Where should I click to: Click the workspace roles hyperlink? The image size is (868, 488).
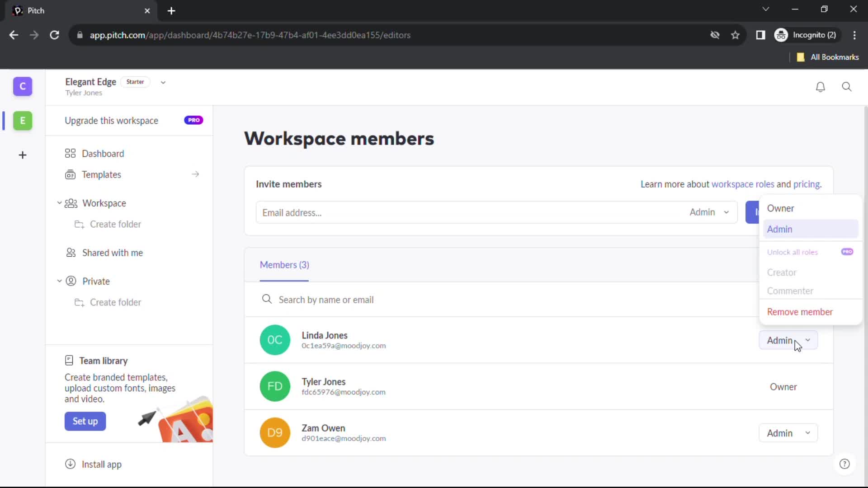pyautogui.click(x=743, y=184)
